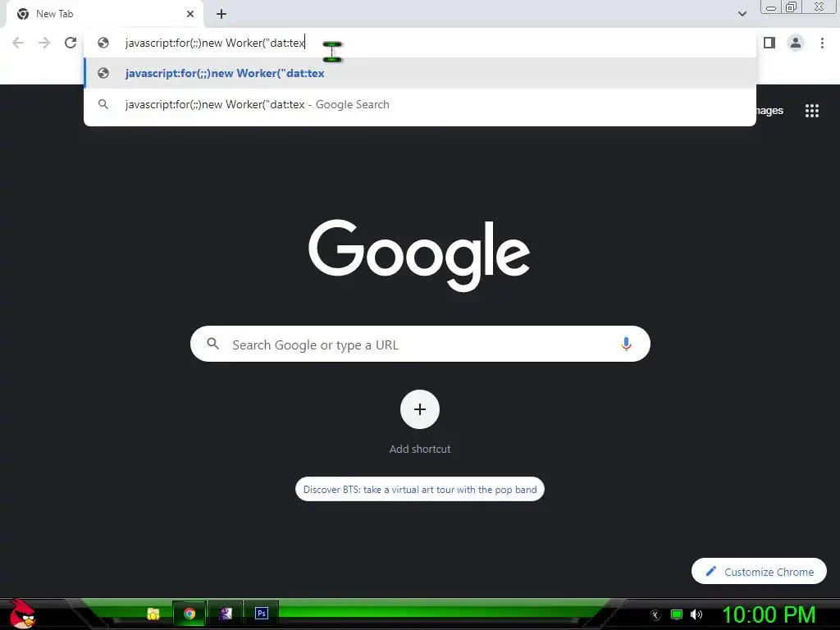
Task: Open the Google apps grid
Action: pyautogui.click(x=811, y=111)
